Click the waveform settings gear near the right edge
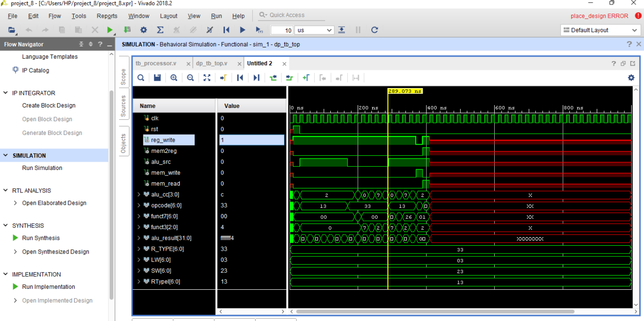The height and width of the screenshot is (321, 644). 631,77
